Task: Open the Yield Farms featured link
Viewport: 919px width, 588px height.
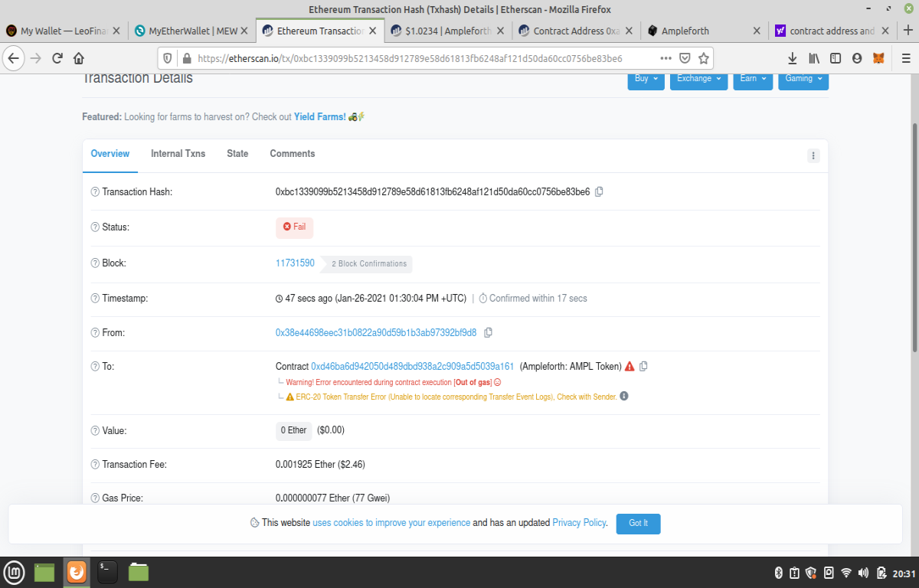Action: click(x=320, y=117)
